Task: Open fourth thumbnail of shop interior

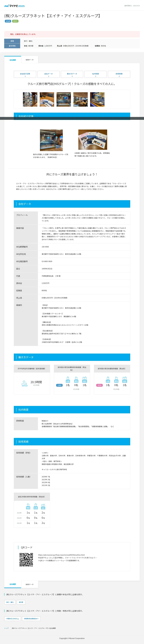Action: pos(80,99)
